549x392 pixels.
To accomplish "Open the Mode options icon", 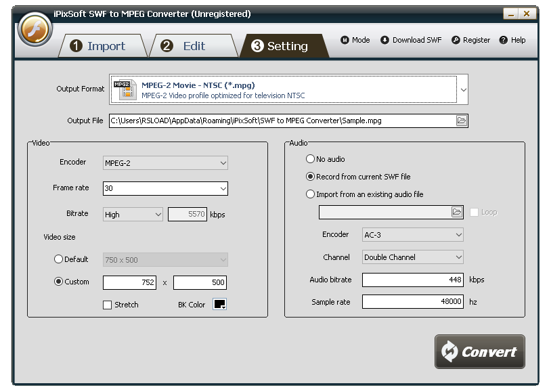I will [x=345, y=40].
